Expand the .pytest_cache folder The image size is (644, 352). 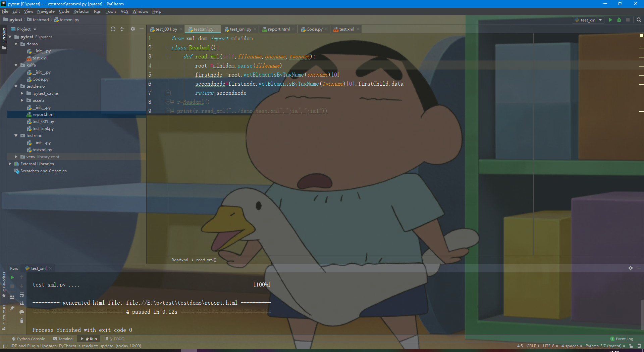22,93
